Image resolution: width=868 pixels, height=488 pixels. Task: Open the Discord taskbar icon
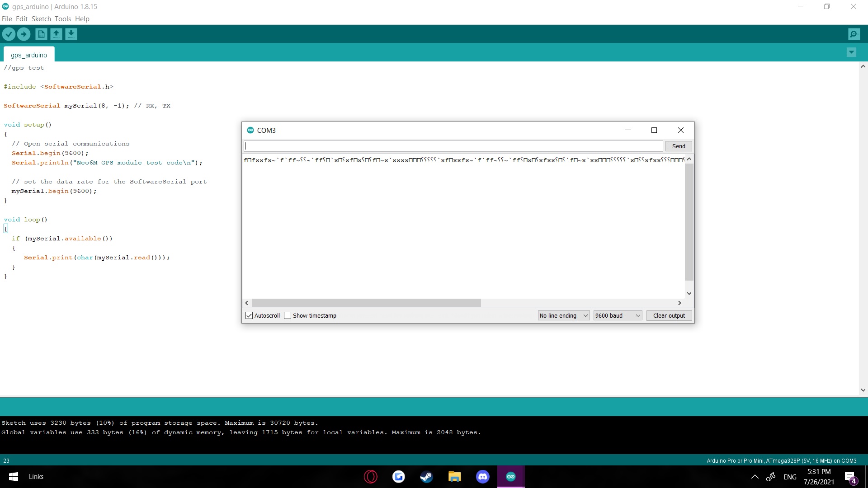(482, 477)
